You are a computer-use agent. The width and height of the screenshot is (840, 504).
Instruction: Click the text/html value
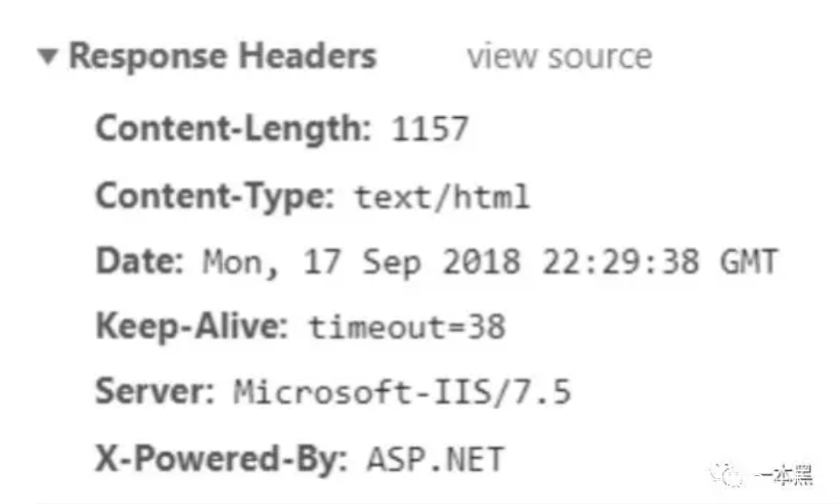[x=442, y=196]
